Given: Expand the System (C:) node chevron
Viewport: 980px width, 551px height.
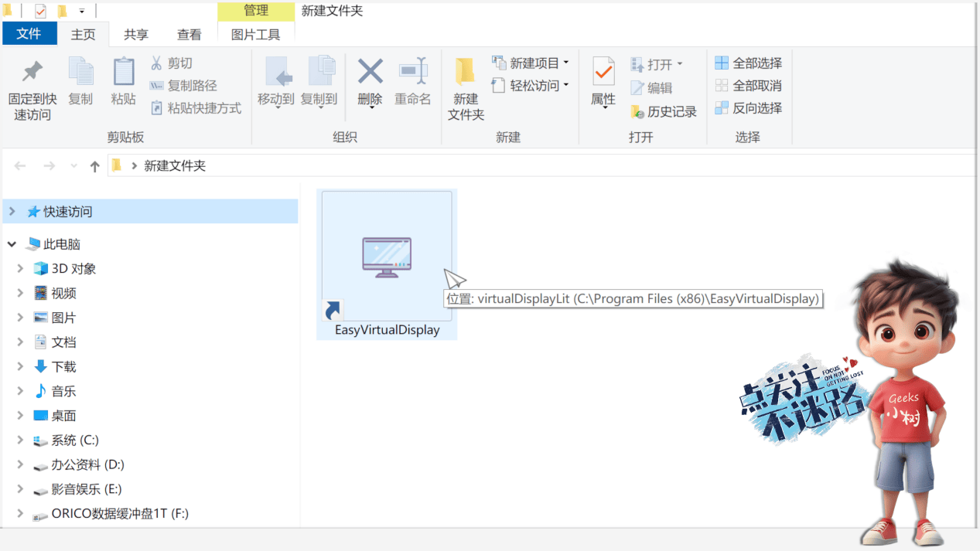Looking at the screenshot, I should (21, 440).
